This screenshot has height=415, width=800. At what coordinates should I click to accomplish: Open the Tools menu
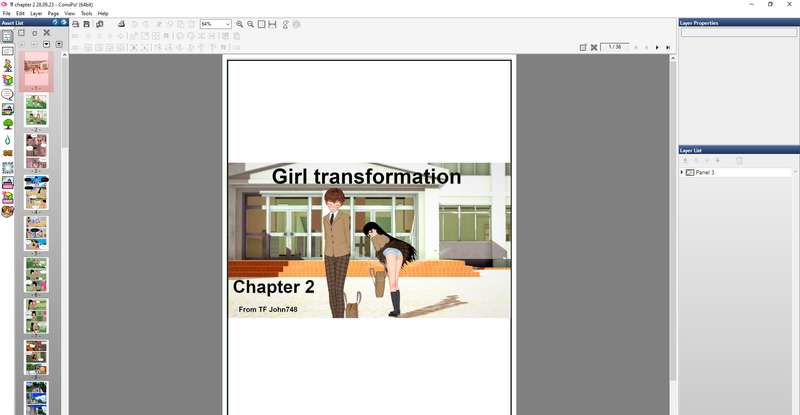pyautogui.click(x=86, y=13)
